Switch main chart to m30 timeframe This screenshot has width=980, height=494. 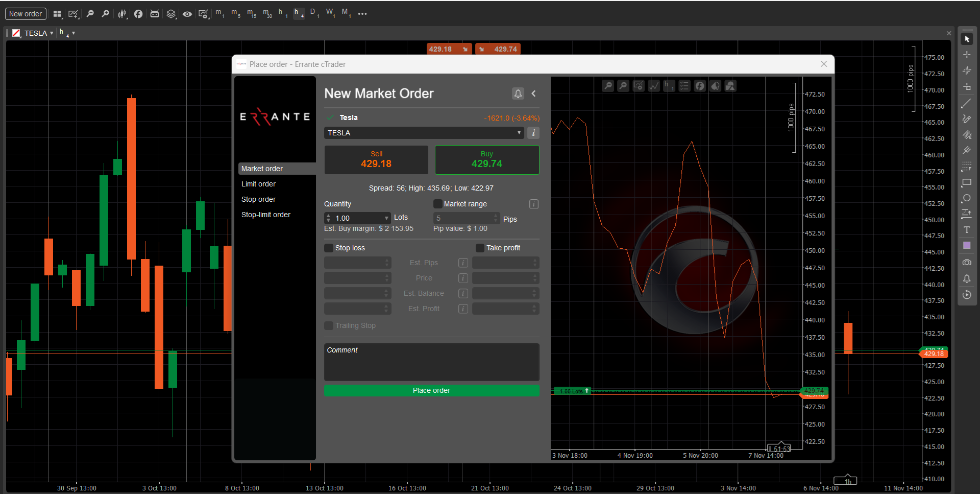point(267,13)
